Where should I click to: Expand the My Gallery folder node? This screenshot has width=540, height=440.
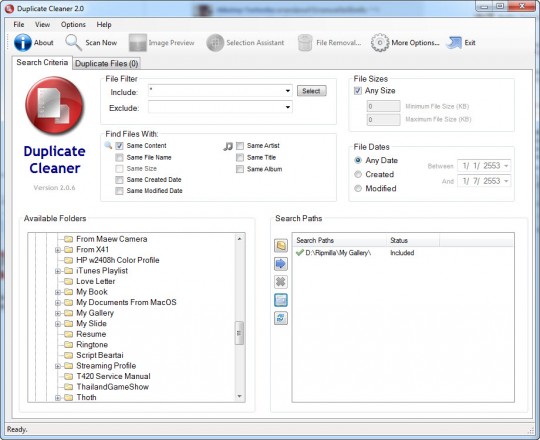58,314
